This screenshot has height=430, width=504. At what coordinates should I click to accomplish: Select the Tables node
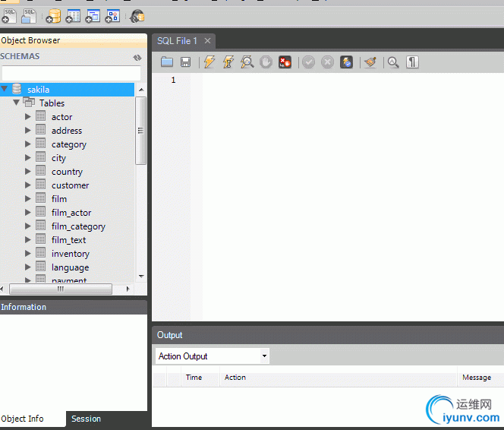pyautogui.click(x=52, y=103)
